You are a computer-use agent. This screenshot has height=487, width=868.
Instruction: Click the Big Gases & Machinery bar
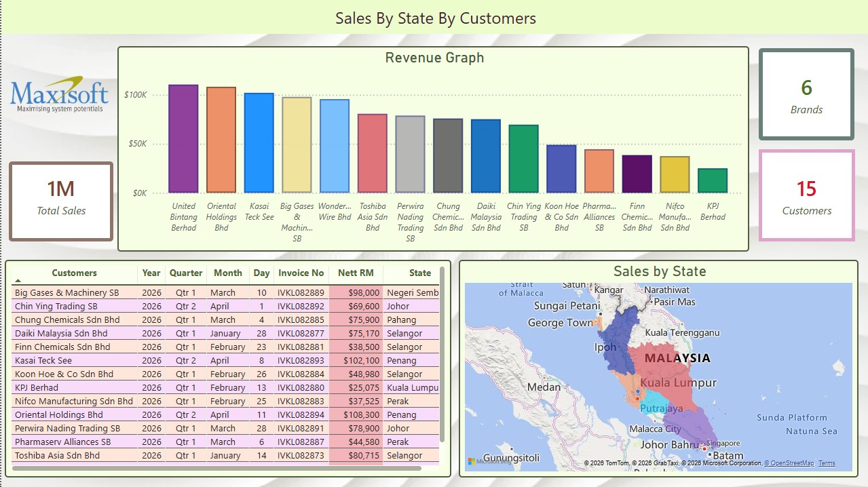tap(297, 145)
